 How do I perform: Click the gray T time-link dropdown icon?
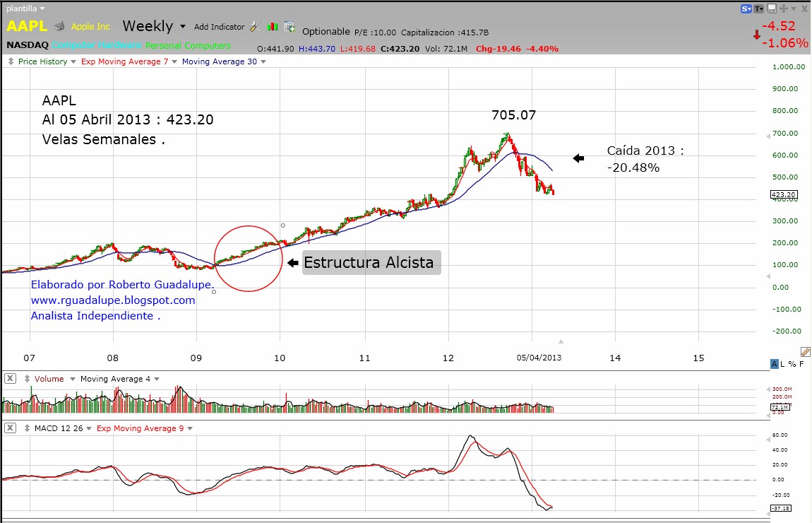tap(758, 8)
